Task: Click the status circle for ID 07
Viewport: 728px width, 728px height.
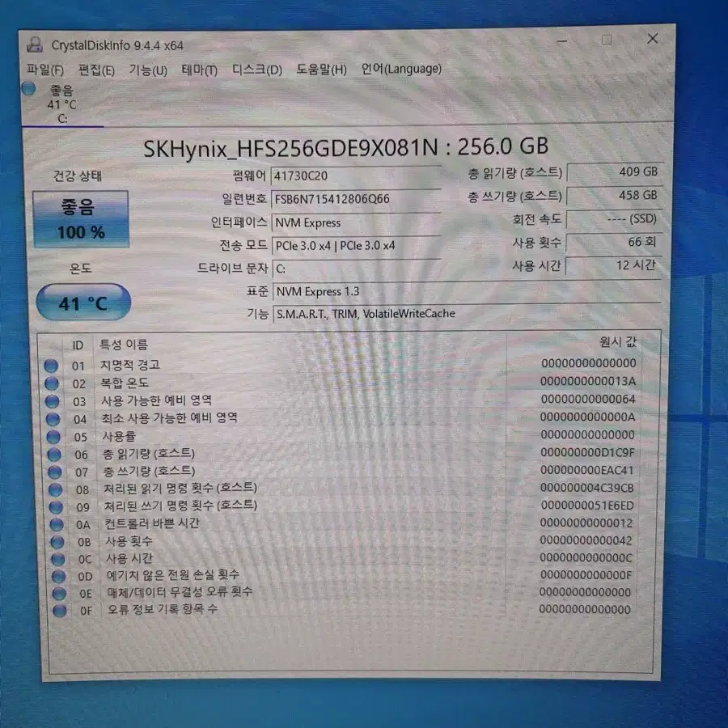Action: 55,472
